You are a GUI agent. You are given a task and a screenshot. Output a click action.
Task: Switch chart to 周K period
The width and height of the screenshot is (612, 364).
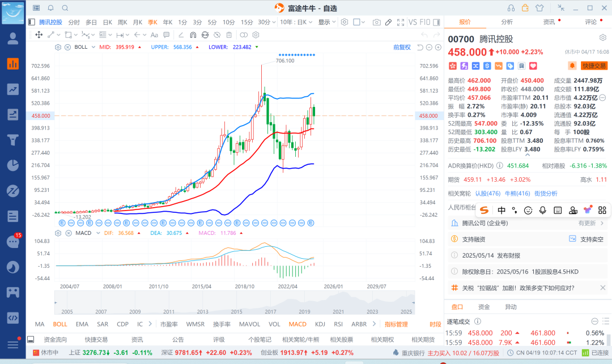coord(122,22)
